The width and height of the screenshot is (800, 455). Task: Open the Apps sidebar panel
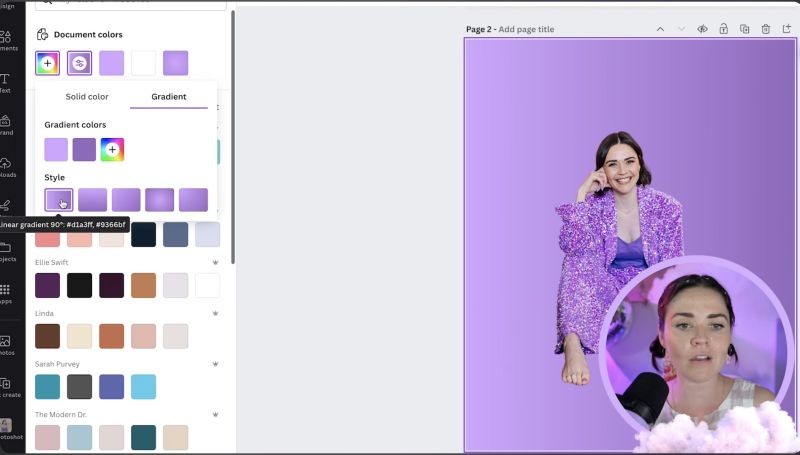(5, 294)
